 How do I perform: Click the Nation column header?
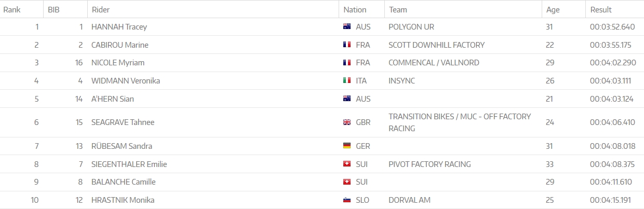click(x=355, y=9)
